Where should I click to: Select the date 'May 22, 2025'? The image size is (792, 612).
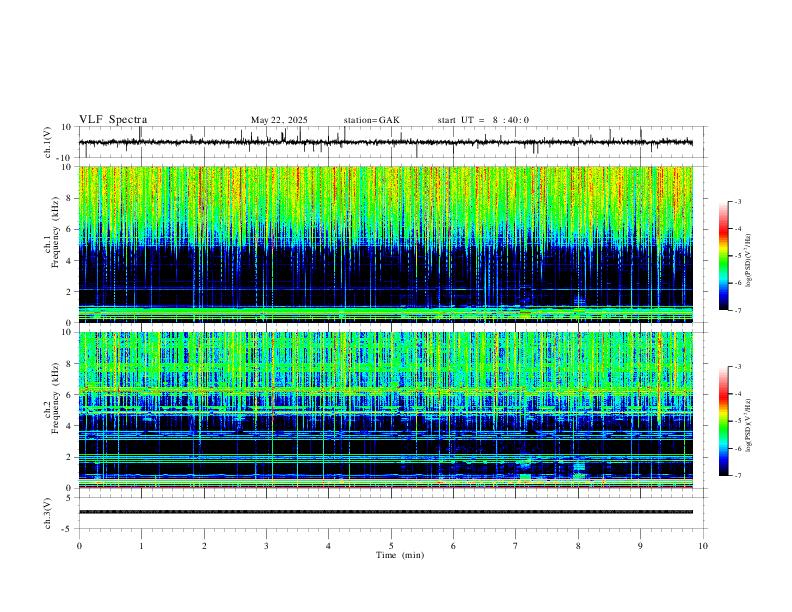279,120
